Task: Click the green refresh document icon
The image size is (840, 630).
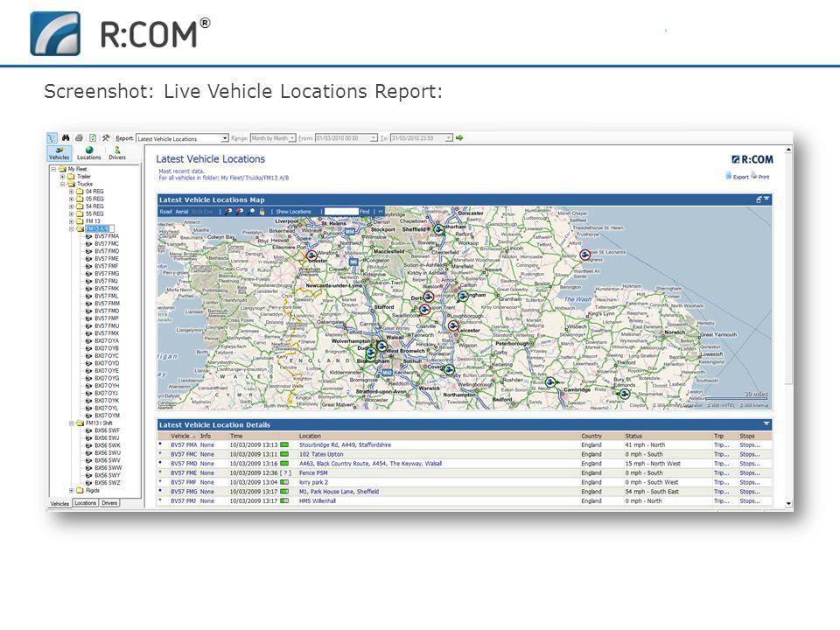Action: tap(92, 137)
